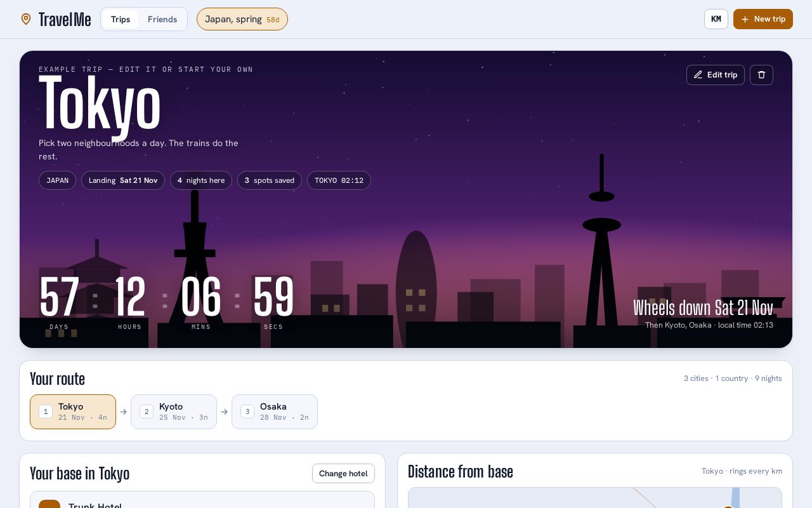Click the Pick two neighbourhoods a day description

click(x=138, y=150)
